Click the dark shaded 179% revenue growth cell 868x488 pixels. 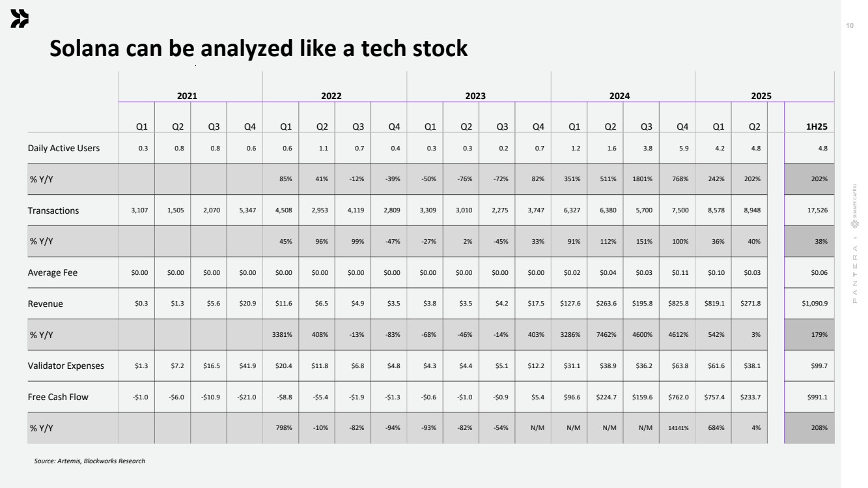[819, 335]
